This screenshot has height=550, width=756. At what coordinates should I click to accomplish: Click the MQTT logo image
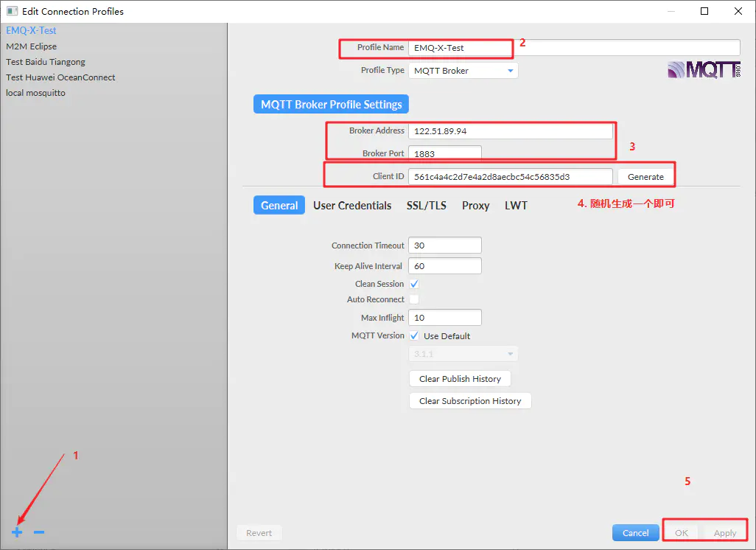tap(704, 70)
